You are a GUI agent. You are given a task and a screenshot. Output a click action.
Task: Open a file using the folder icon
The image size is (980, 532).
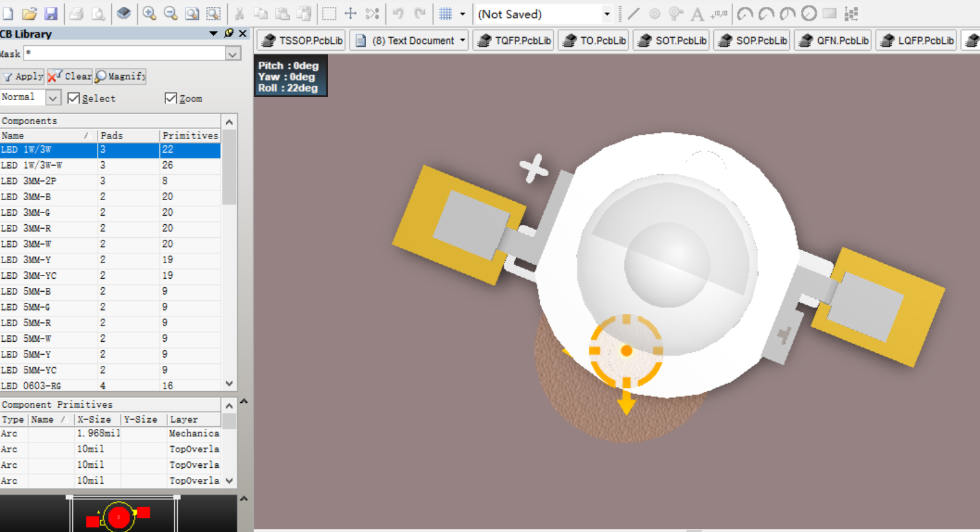tap(30, 13)
